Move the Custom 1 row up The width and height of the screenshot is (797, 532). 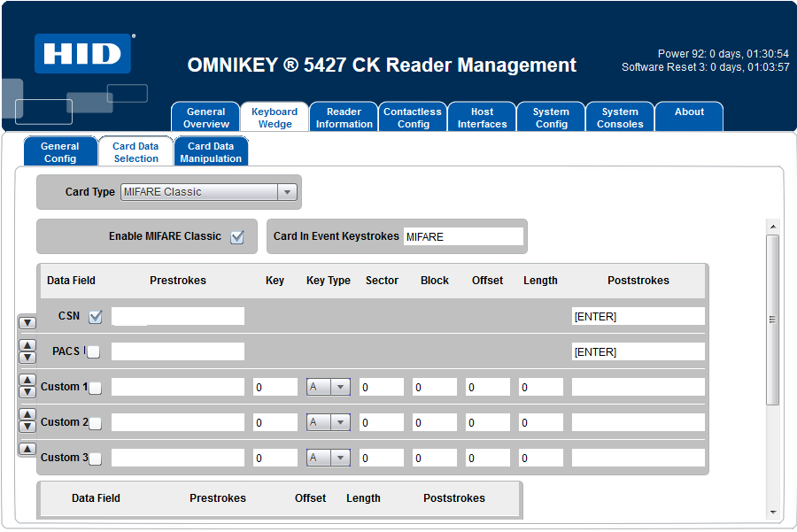pos(27,382)
